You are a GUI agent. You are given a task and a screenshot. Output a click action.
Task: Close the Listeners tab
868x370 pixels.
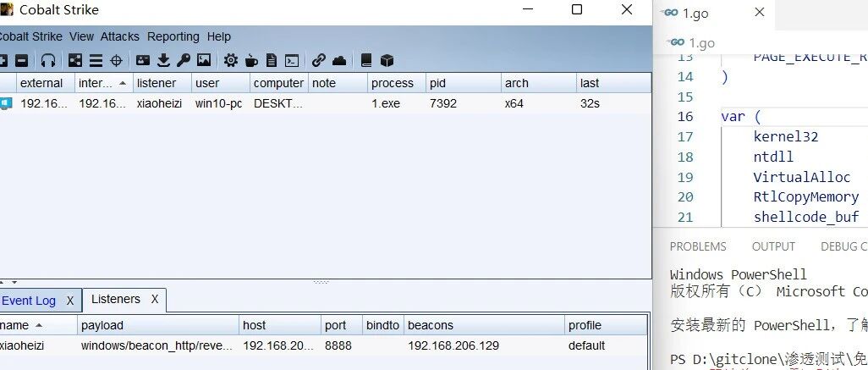[155, 299]
